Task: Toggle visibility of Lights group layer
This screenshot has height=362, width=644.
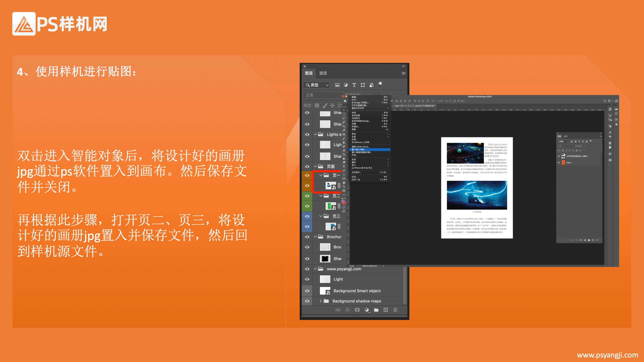Action: (307, 134)
